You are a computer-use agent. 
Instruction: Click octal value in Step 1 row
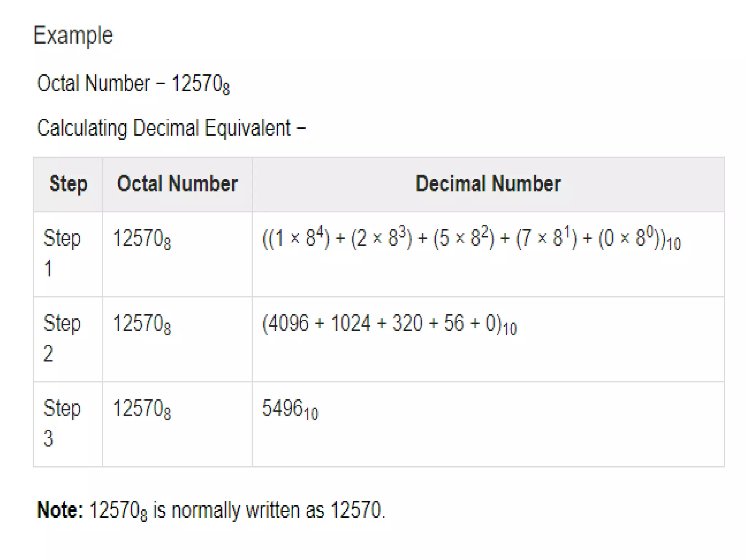click(142, 239)
